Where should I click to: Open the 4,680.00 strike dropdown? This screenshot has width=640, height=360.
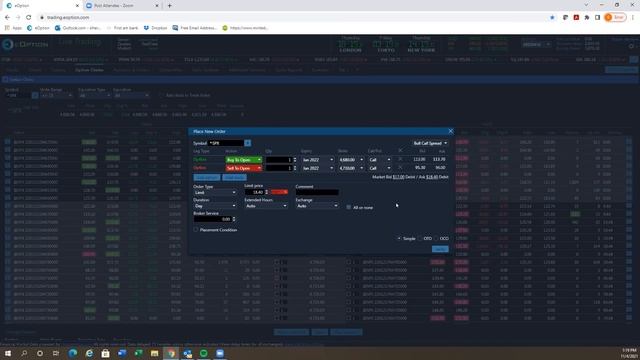(351, 160)
